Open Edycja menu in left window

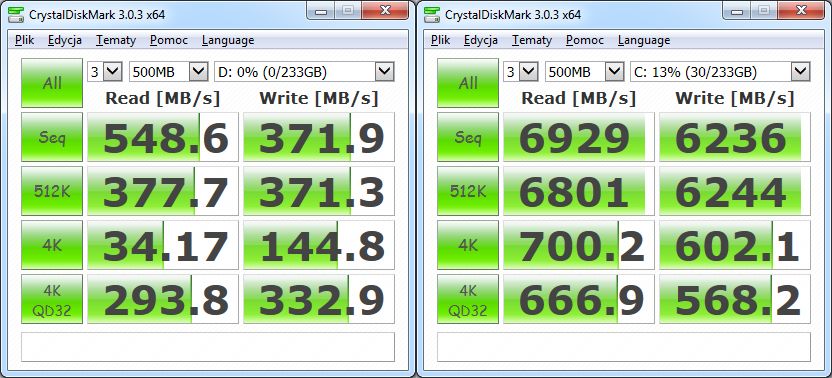[x=65, y=40]
